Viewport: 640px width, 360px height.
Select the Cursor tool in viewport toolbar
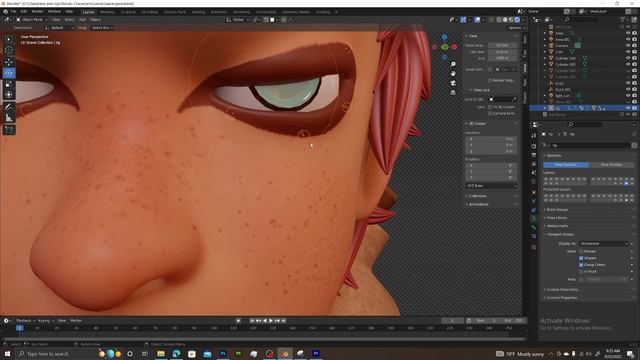click(9, 50)
